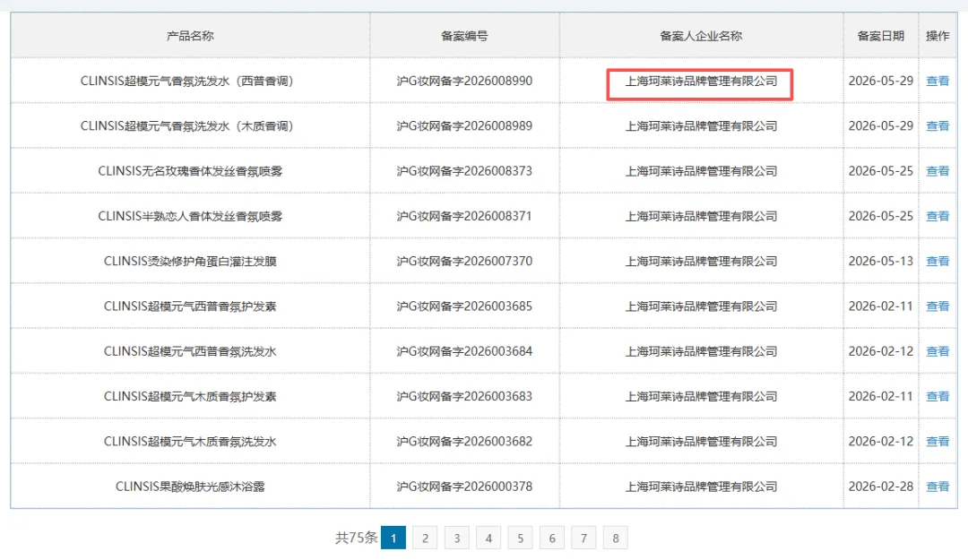Click company name in row 沪G妆网备字2026008990
Viewport: 968px width, 560px height.
[701, 81]
